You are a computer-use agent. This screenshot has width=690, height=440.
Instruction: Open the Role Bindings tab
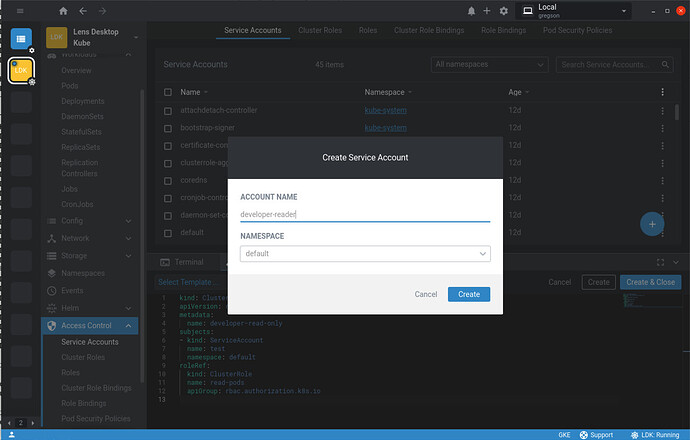pyautogui.click(x=504, y=31)
